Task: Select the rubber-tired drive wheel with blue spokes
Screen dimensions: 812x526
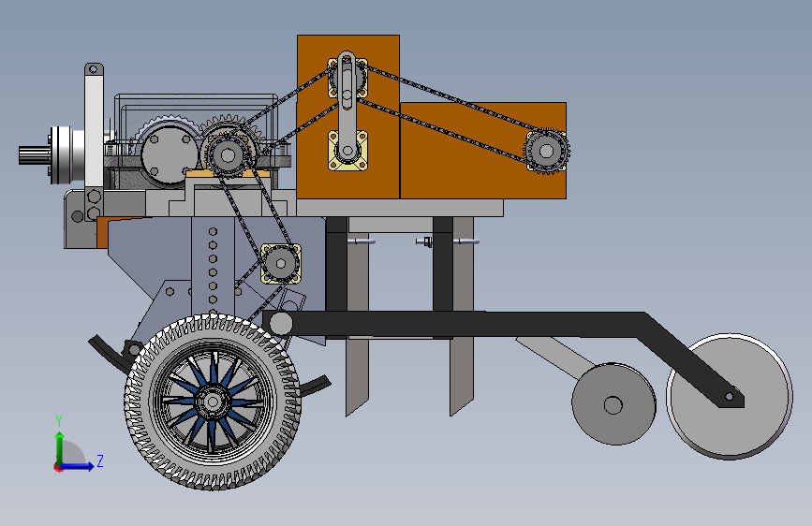Action: 213,402
